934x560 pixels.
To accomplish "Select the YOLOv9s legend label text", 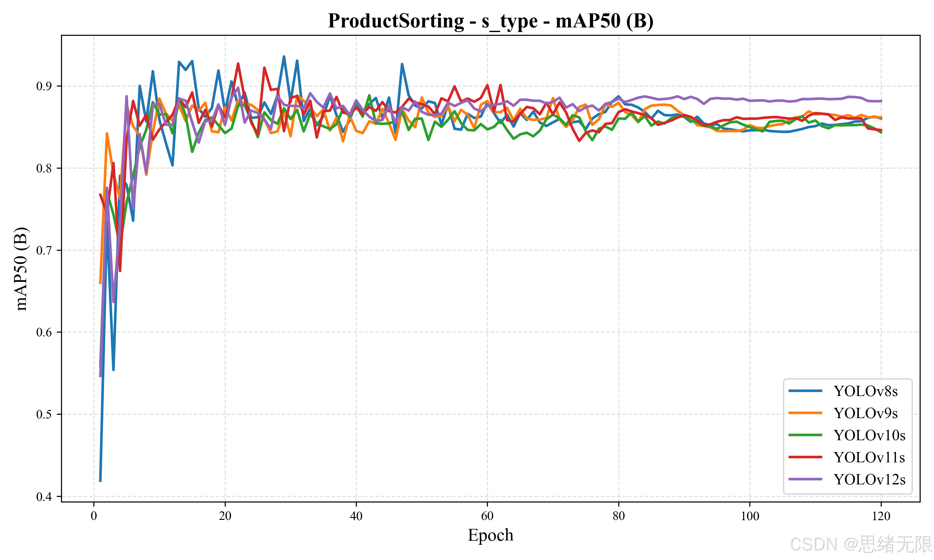I will 865,413.
